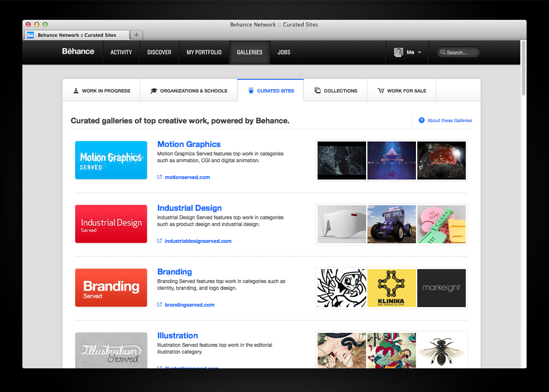Open the colorful middle Illustration thumbnail

[x=391, y=351]
